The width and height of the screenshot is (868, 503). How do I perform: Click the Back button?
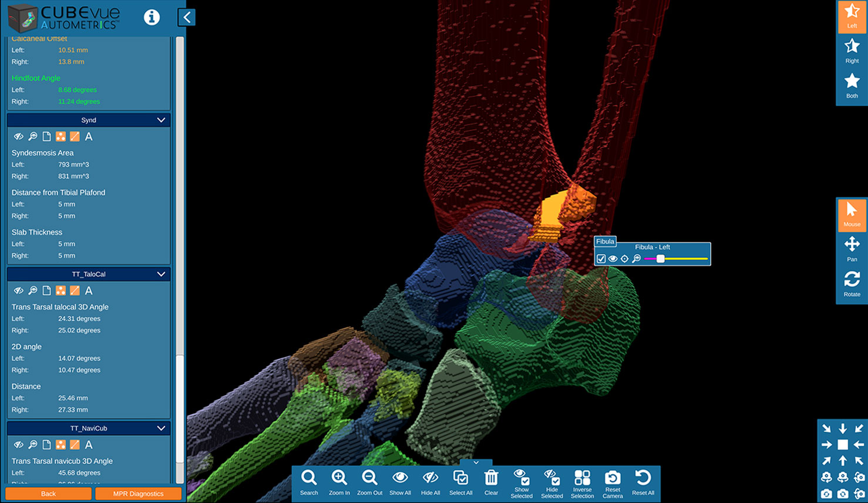[x=48, y=494]
